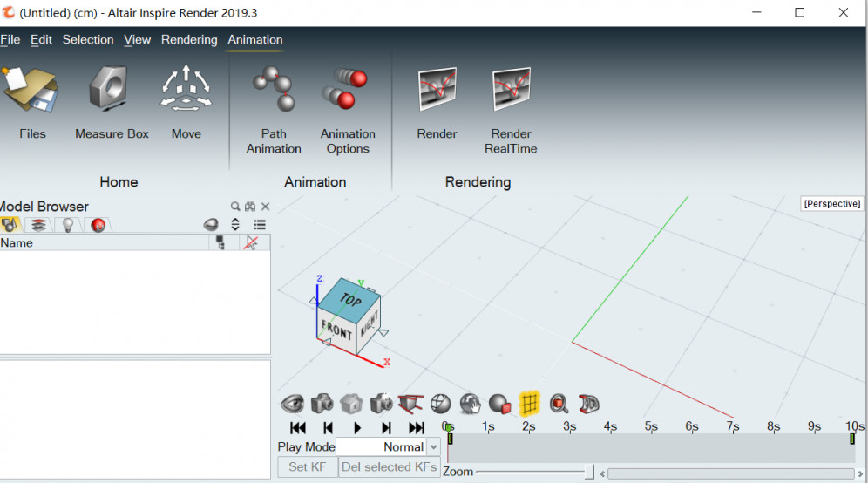Click the binoculars find icon in Model Browser
Viewport: 868px width, 483px height.
(250, 207)
